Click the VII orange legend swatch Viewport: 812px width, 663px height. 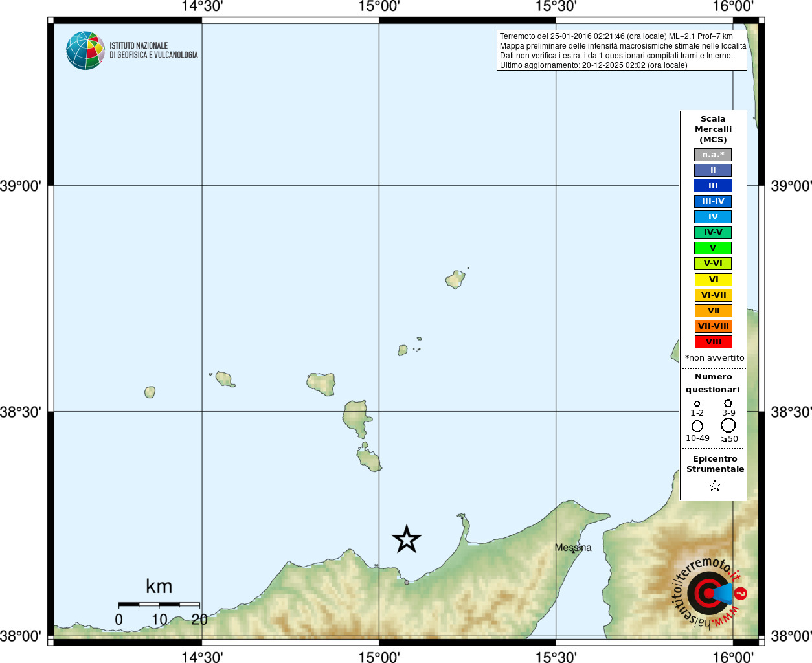click(x=713, y=311)
